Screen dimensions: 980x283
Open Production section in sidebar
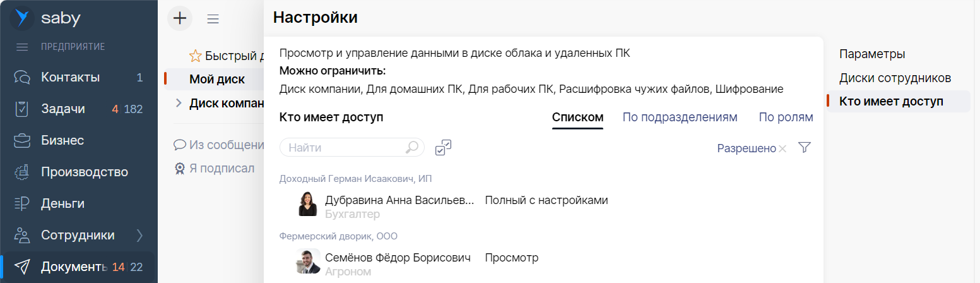[x=84, y=172]
